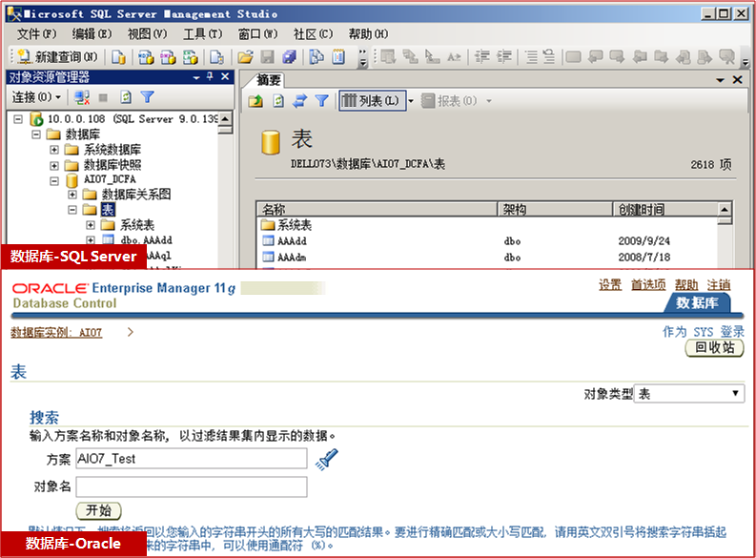
Task: Start an Analysis Services MDX query
Action: pos(146,57)
